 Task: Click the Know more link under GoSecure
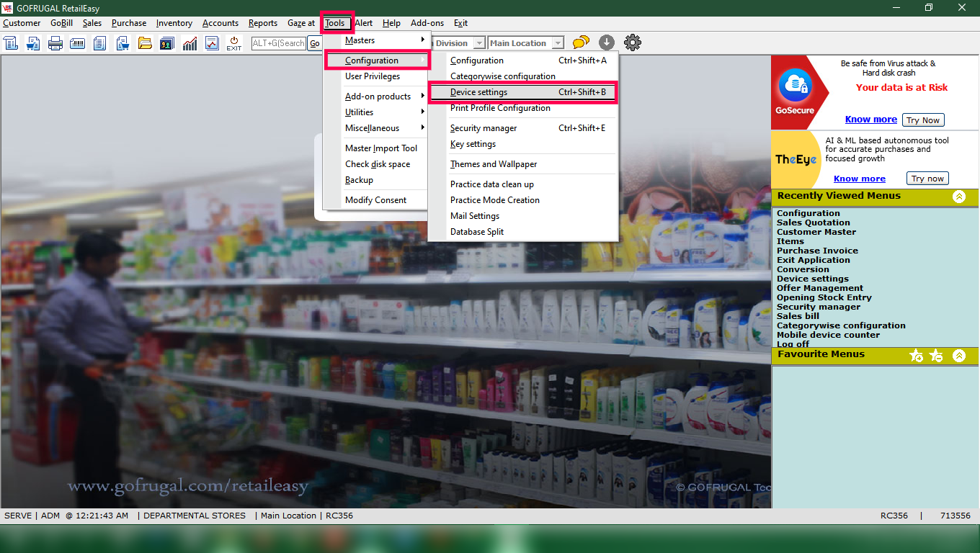click(x=871, y=120)
